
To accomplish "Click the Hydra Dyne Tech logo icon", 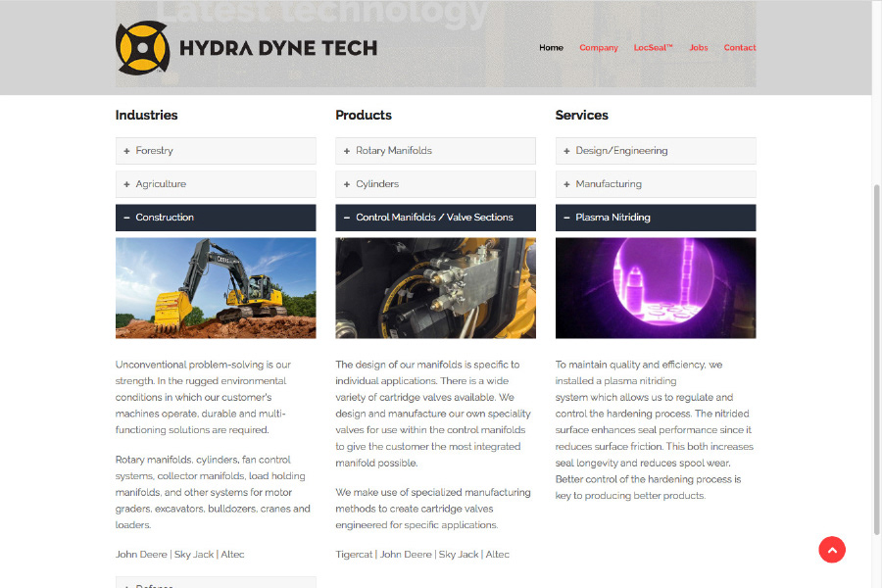I will coord(142,48).
